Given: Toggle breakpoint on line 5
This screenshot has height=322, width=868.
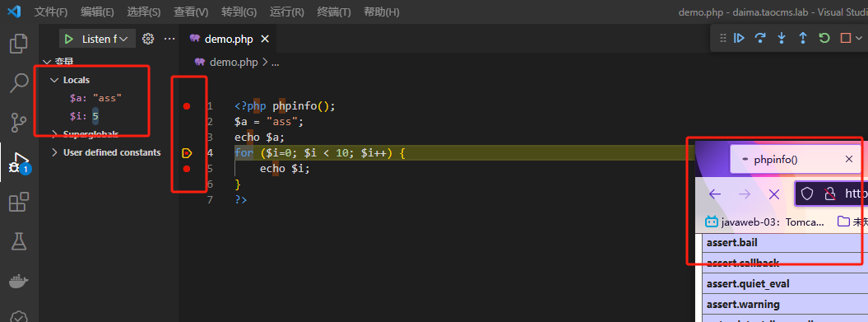Looking at the screenshot, I should coord(187,169).
